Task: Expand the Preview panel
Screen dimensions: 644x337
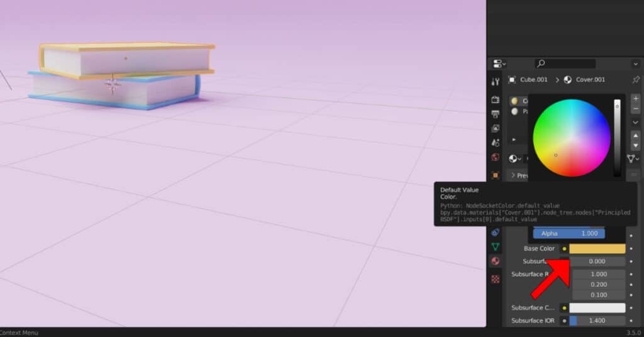Action: point(514,175)
